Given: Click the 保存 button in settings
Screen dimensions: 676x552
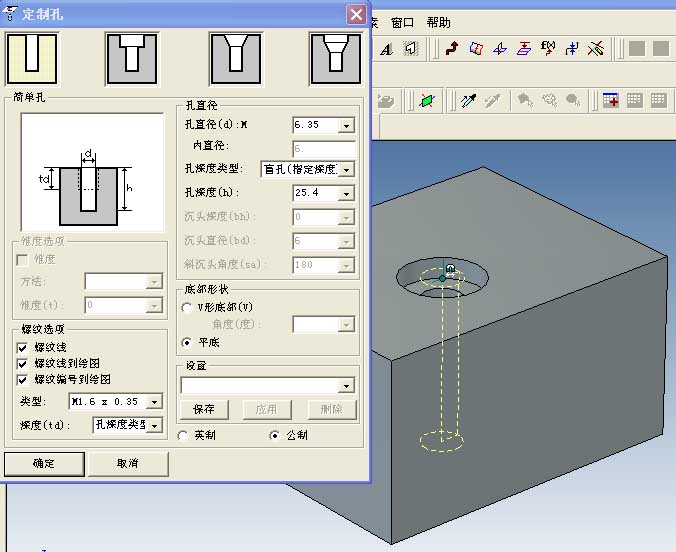Looking at the screenshot, I should (204, 409).
